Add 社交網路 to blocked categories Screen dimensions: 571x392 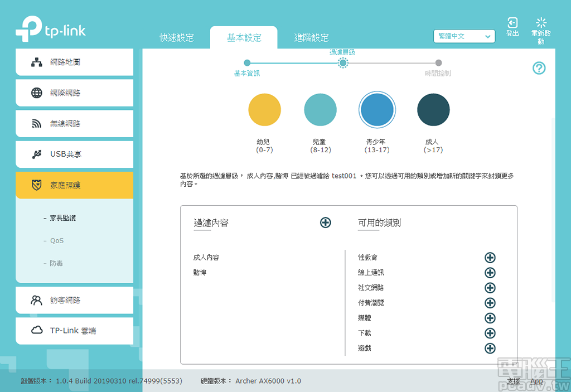click(490, 288)
